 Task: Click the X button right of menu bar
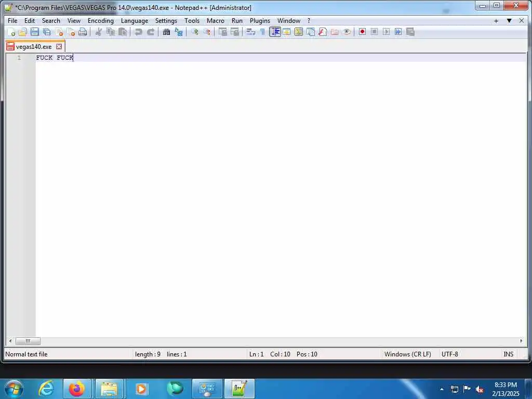522,21
